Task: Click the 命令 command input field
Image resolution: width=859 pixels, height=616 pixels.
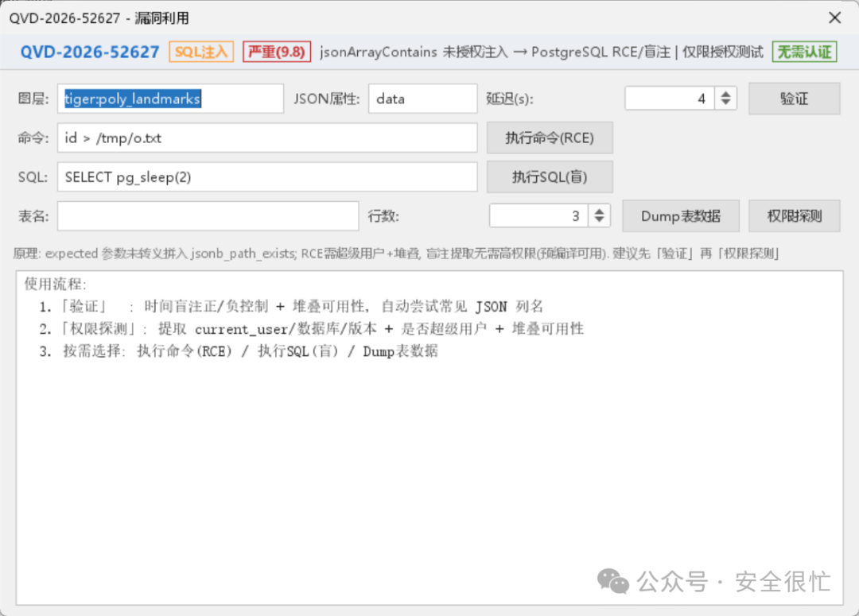Action: 267,138
